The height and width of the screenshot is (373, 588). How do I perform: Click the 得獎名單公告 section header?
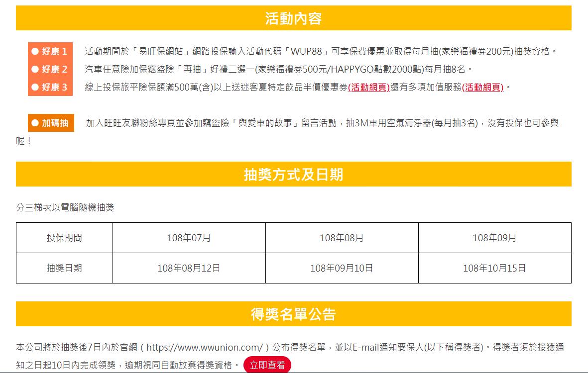(x=294, y=314)
